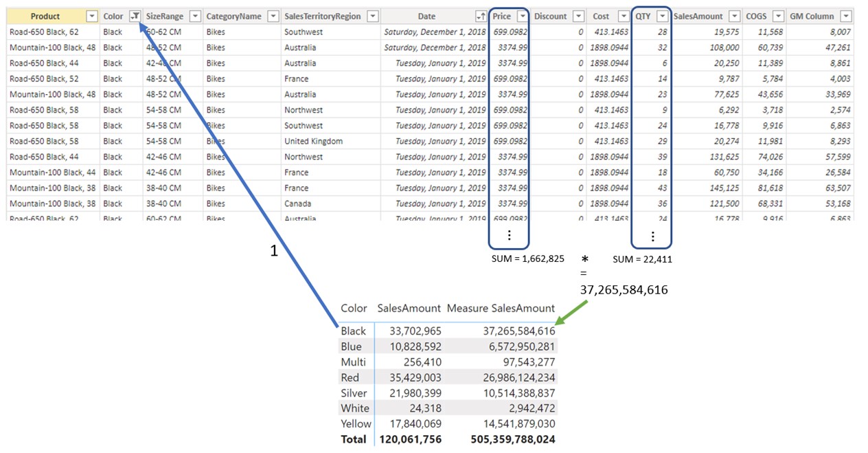Click the Color header in summary table
Image resolution: width=868 pixels, height=453 pixels.
[x=354, y=308]
